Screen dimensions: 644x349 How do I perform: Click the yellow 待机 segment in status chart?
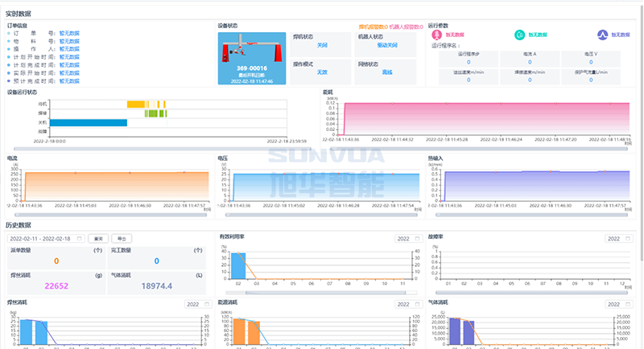coord(135,104)
